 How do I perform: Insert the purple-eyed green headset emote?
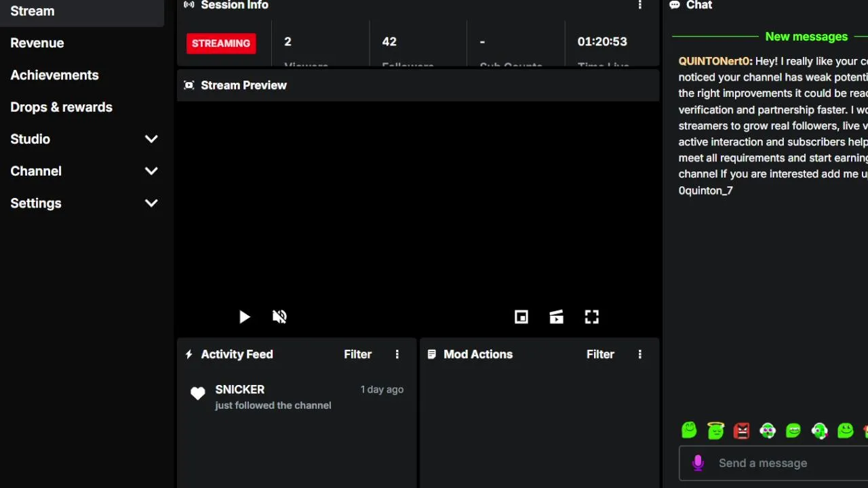click(x=768, y=430)
